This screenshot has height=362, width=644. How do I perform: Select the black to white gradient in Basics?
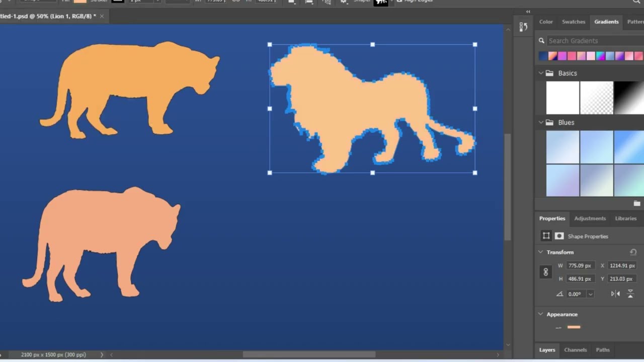629,98
